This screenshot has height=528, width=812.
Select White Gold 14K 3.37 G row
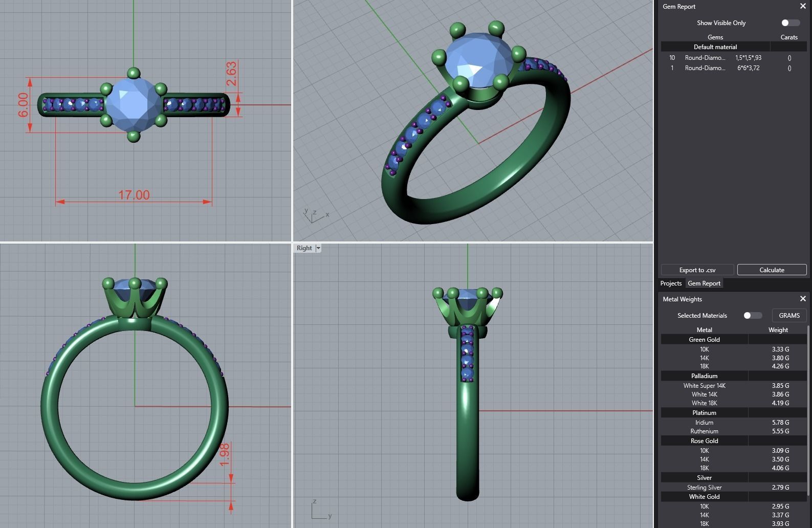click(x=734, y=515)
